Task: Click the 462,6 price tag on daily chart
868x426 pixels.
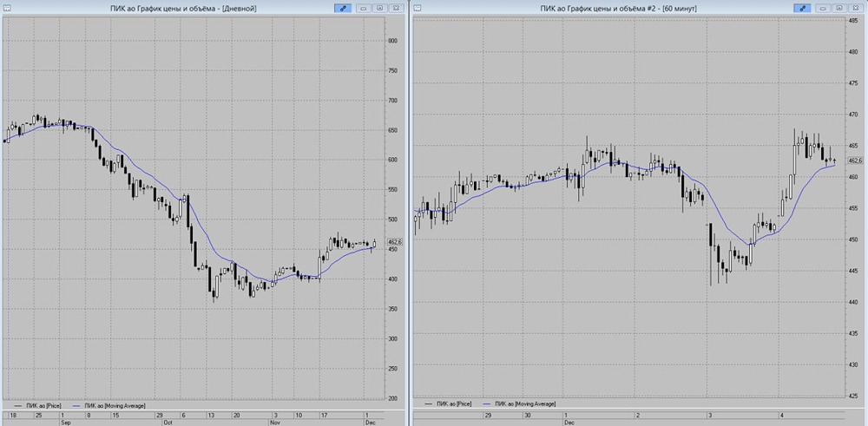Action: (395, 242)
